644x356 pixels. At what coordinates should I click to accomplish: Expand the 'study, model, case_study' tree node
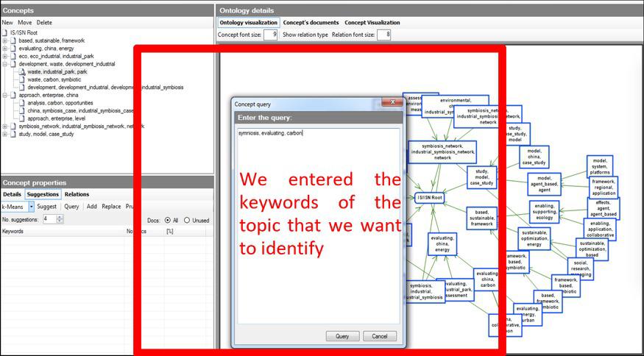(4, 134)
